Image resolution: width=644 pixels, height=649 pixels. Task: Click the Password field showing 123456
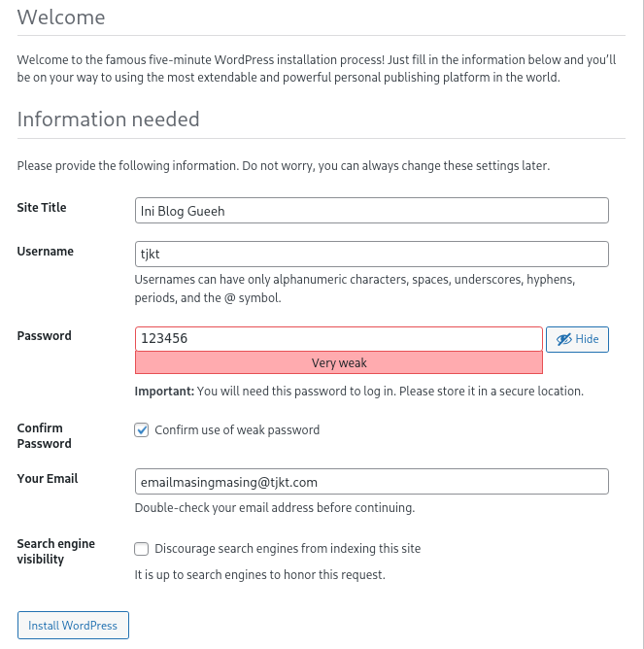pos(338,338)
